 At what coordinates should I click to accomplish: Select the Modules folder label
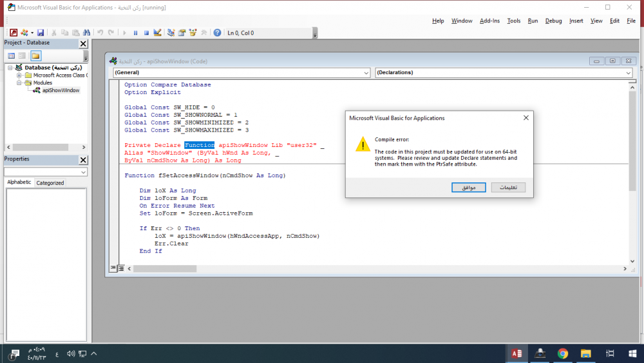pos(43,83)
